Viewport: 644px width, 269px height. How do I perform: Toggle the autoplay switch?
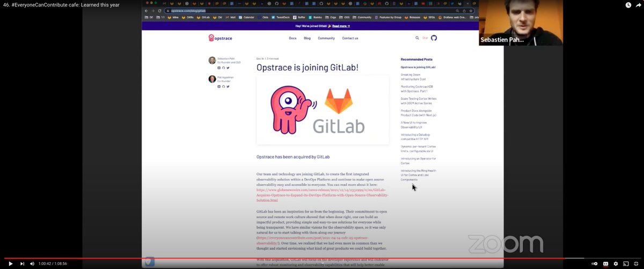(x=595, y=264)
